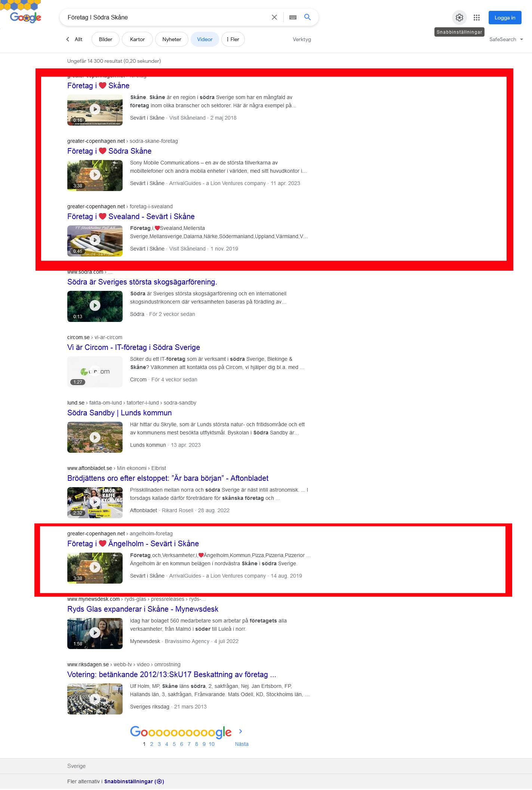Click www.riksdagen.se webb-tv breadcrumb
This screenshot has width=532, height=790.
click(x=124, y=664)
